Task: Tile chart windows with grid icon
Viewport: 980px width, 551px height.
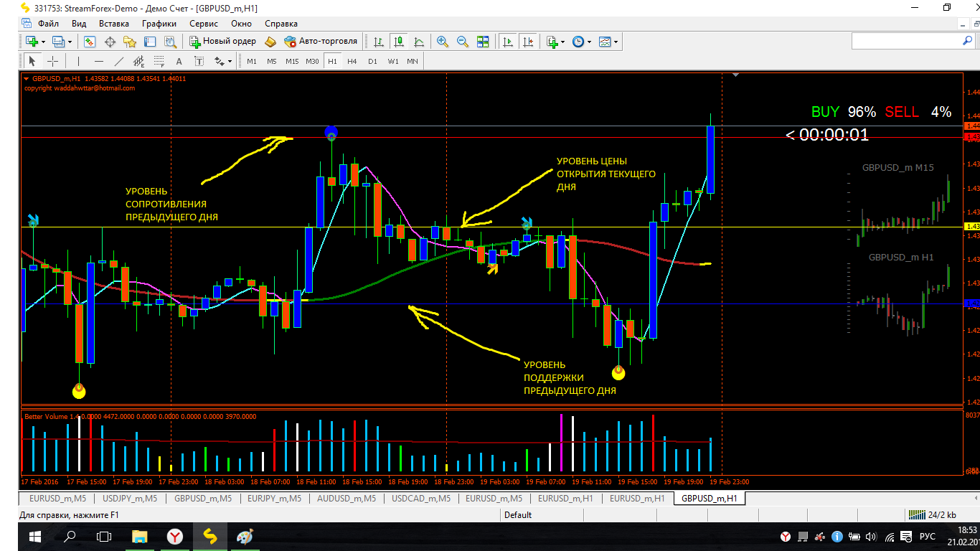Action: (483, 42)
